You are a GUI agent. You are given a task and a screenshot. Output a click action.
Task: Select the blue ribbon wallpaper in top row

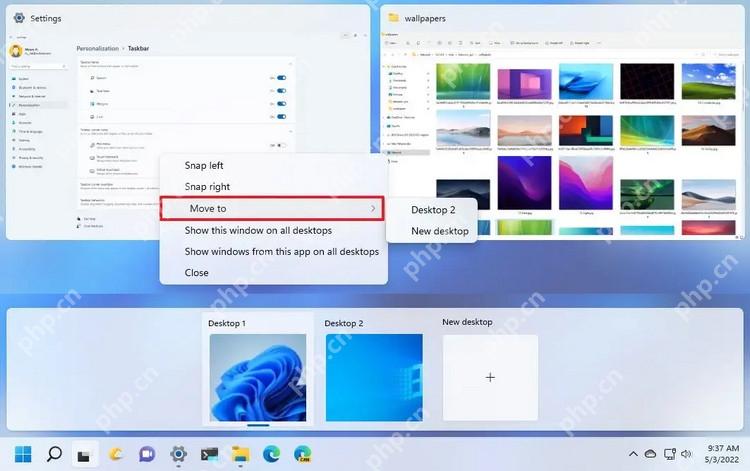pyautogui.click(x=586, y=82)
